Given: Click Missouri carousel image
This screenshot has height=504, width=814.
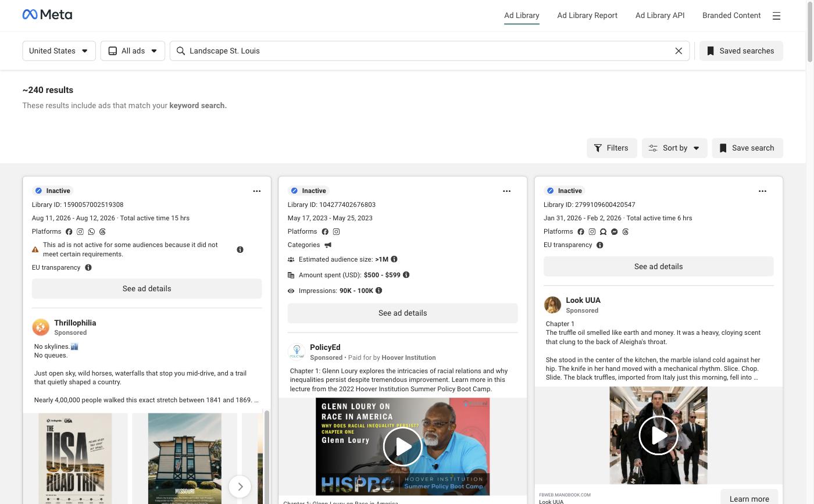Looking at the screenshot, I should 184,459.
